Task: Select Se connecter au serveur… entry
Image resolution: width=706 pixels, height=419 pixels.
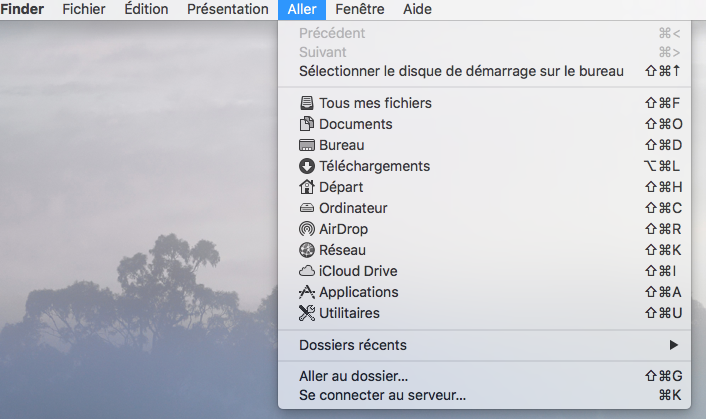Action: [383, 395]
